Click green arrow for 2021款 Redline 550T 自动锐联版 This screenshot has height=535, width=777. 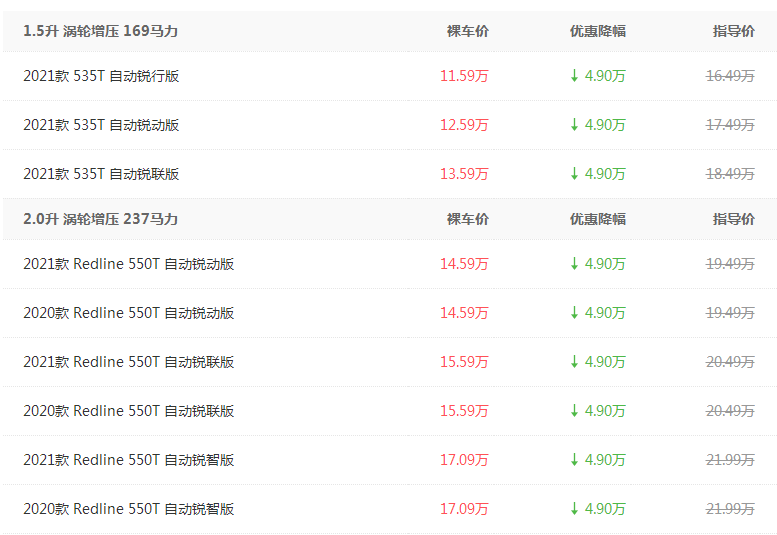[574, 362]
